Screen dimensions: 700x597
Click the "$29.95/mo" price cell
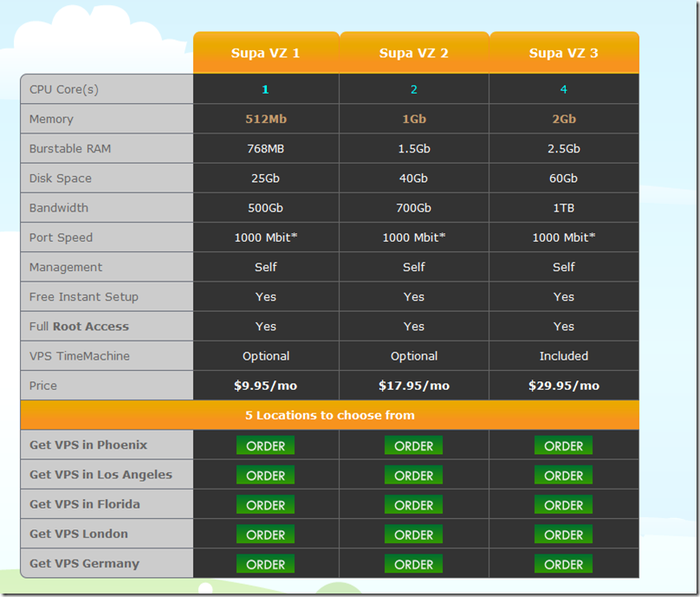(x=564, y=386)
